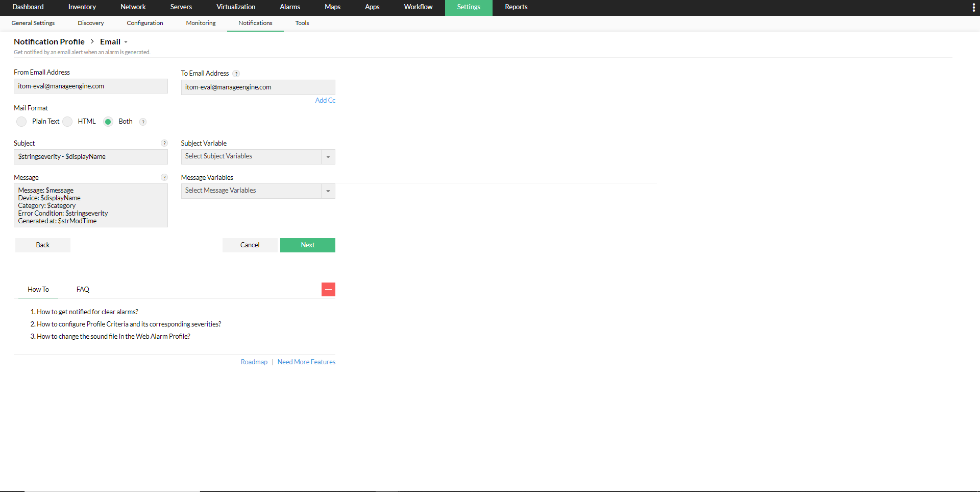This screenshot has height=492, width=980.
Task: Click the green Next button
Action: pos(307,245)
